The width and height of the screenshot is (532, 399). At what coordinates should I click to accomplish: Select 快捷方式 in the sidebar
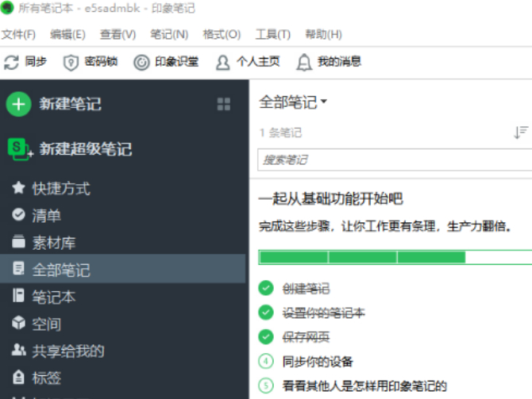(61, 189)
